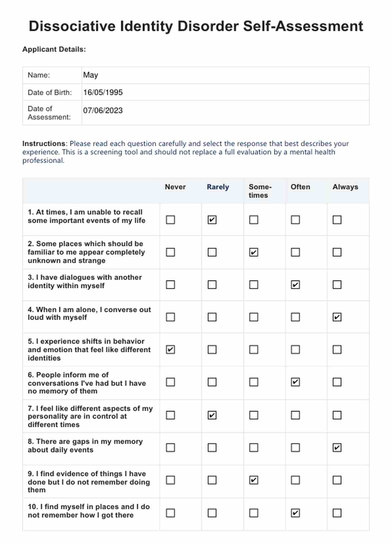Image resolution: width=392 pixels, height=544 pixels.
Task: Tick 'Often' for question 2 familiar places
Action: pyautogui.click(x=295, y=252)
